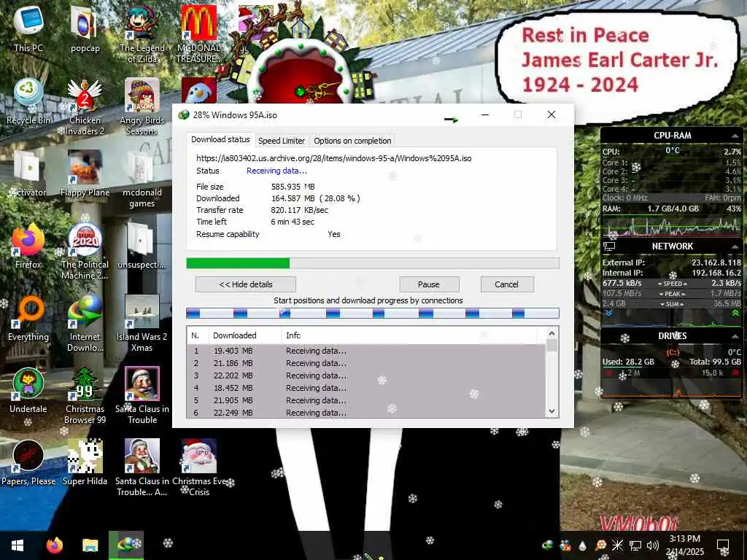Pause the Windows 95A.iso download
The height and width of the screenshot is (560, 747).
[x=429, y=284]
